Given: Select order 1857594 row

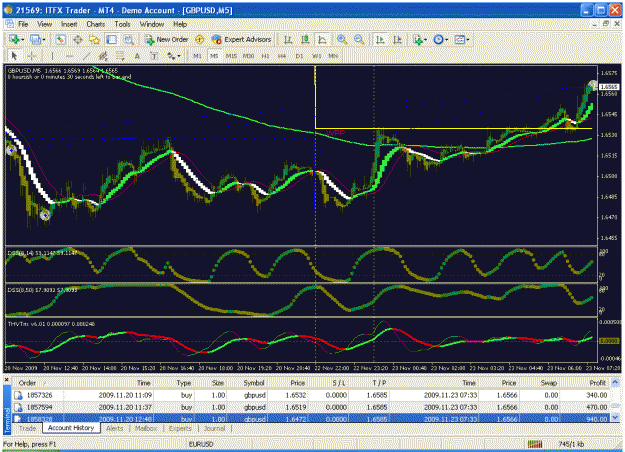Looking at the screenshot, I should 311,407.
